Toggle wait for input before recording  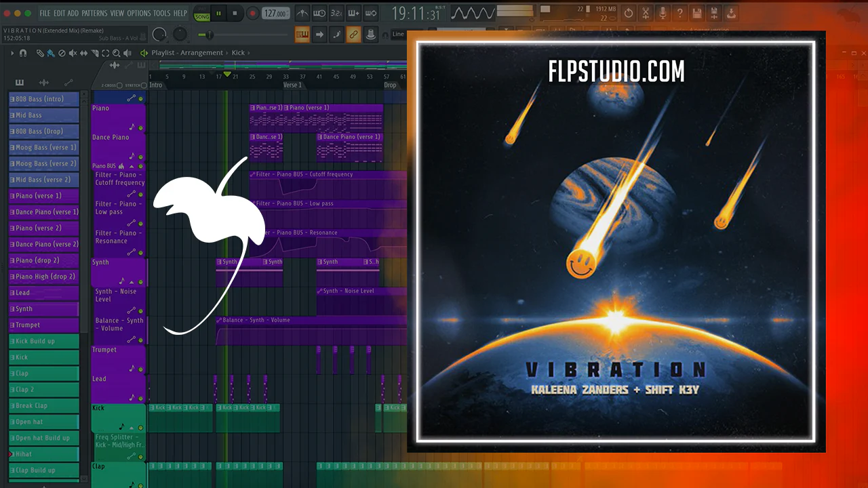pyautogui.click(x=319, y=13)
